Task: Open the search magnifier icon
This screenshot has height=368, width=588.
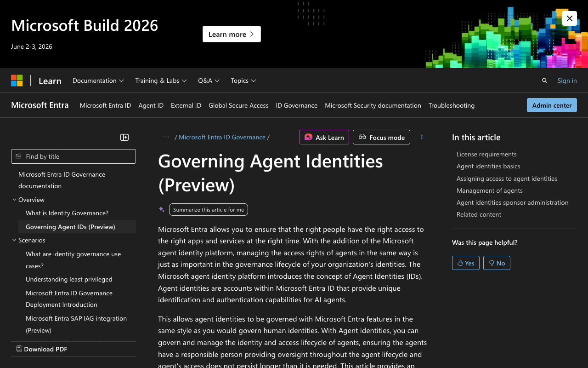Action: 544,80
